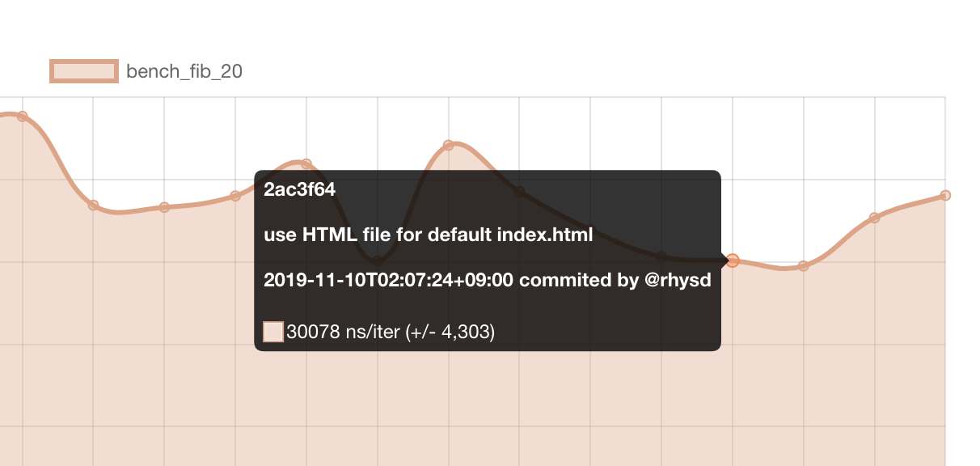
Task: Click the data point just above tooltip's left corner
Action: pyautogui.click(x=306, y=164)
